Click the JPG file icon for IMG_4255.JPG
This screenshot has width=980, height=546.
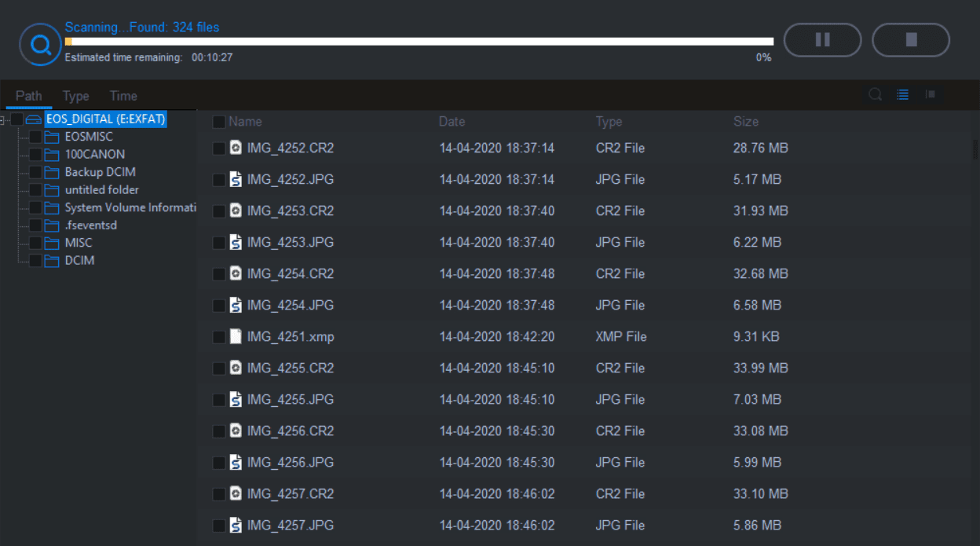(x=236, y=399)
